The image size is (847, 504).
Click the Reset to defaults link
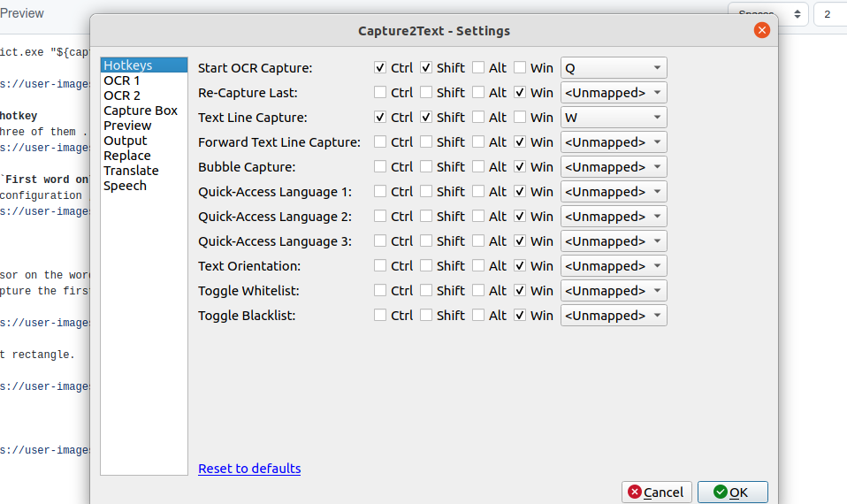tap(249, 469)
